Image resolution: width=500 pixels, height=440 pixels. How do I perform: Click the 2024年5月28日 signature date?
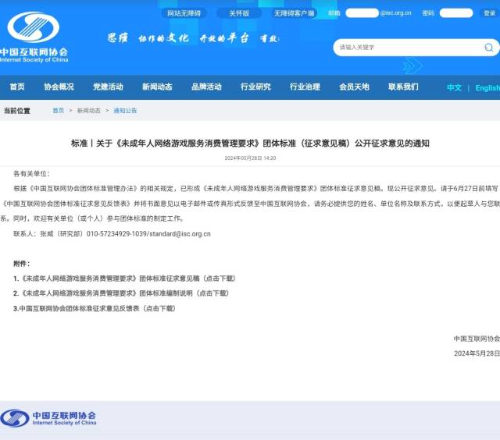(477, 353)
